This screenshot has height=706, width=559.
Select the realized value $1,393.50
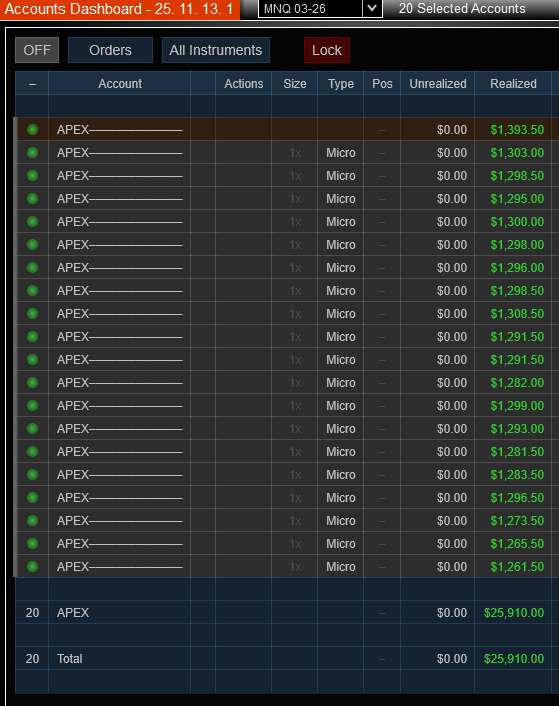pyautogui.click(x=517, y=130)
